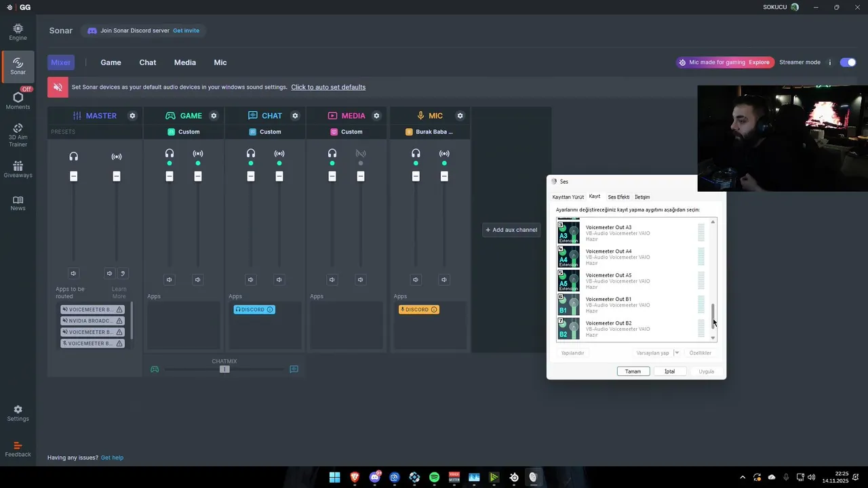Open the GAME Custom preset dropdown
The width and height of the screenshot is (868, 488).
coord(184,132)
